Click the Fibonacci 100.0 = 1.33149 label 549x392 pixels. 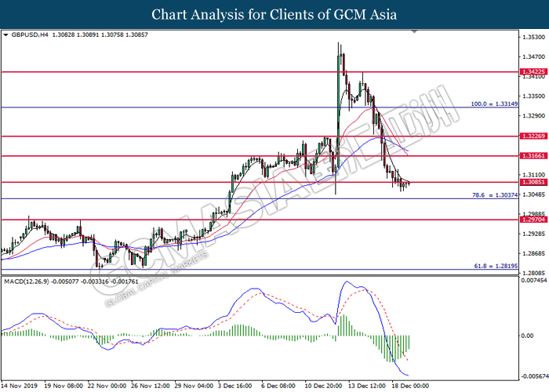(494, 104)
